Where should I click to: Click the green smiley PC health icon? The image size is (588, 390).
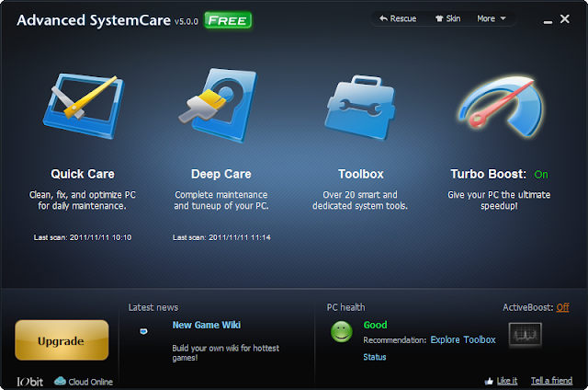point(342,331)
